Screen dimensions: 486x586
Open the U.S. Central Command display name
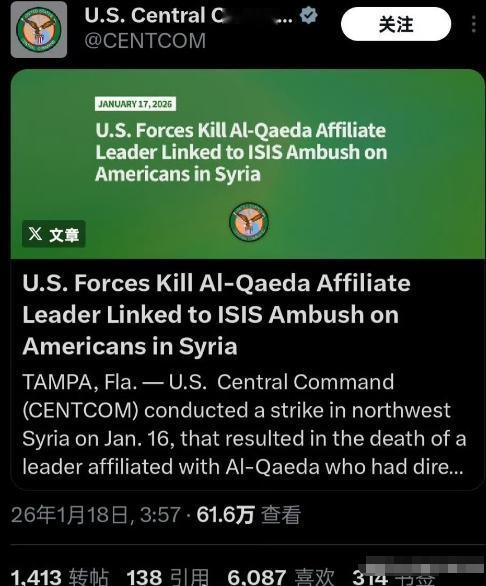click(188, 16)
